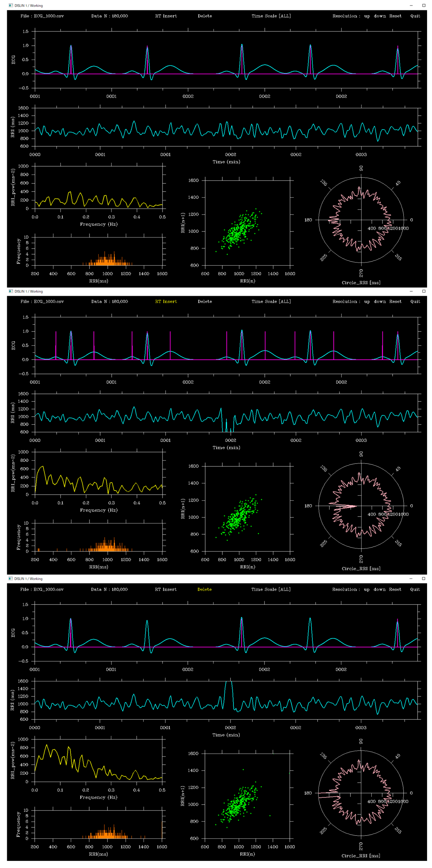Decrease resolution with 'down' in the top window

(380, 16)
